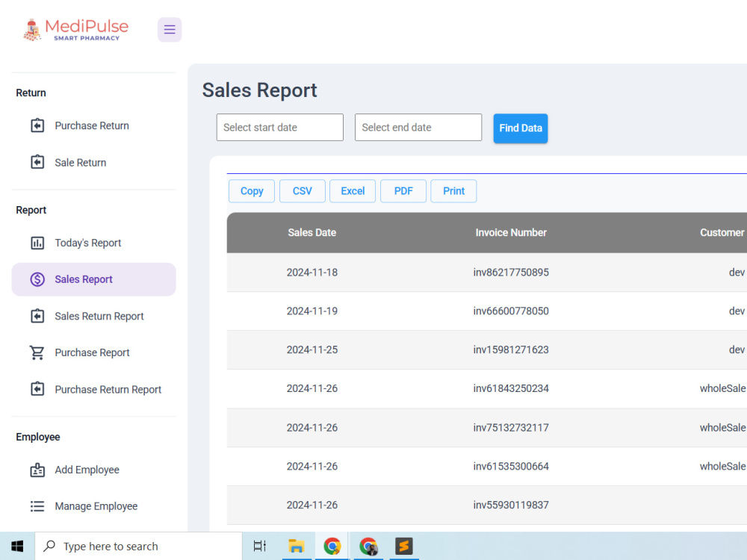The width and height of the screenshot is (747, 560).
Task: Click the Report section label
Action: pos(31,210)
